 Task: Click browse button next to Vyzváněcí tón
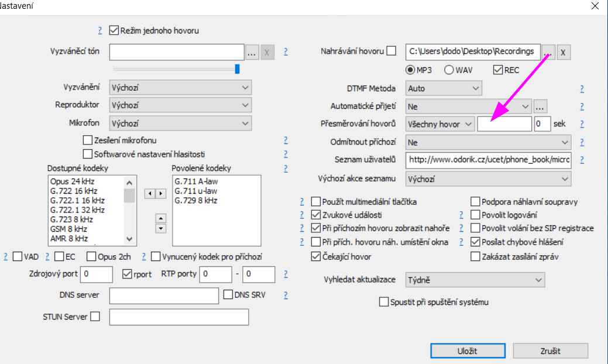[252, 52]
